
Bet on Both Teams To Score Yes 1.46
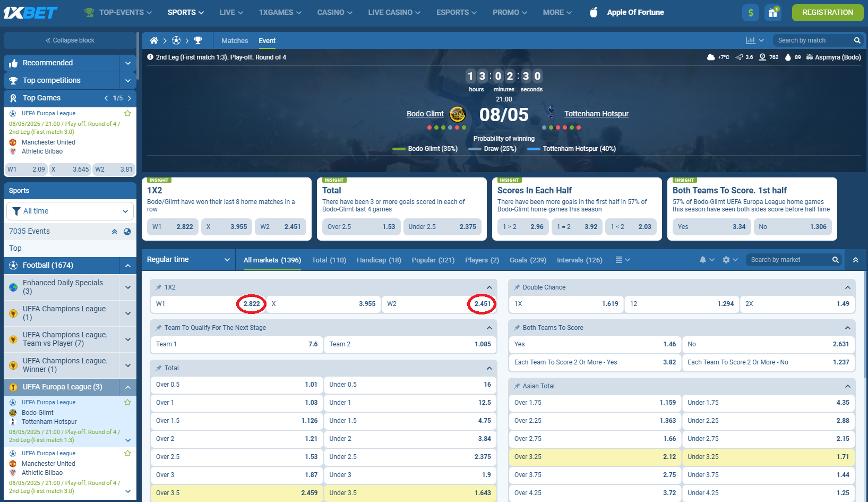[595, 344]
